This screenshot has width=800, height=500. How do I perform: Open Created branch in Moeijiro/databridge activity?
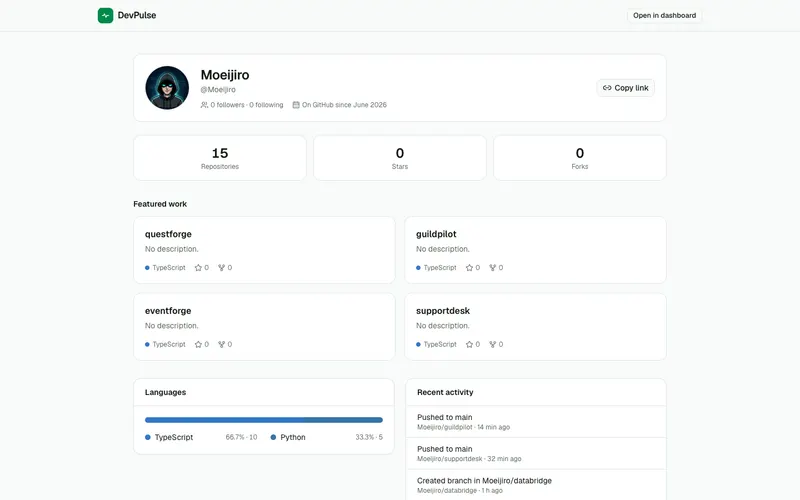click(536, 485)
